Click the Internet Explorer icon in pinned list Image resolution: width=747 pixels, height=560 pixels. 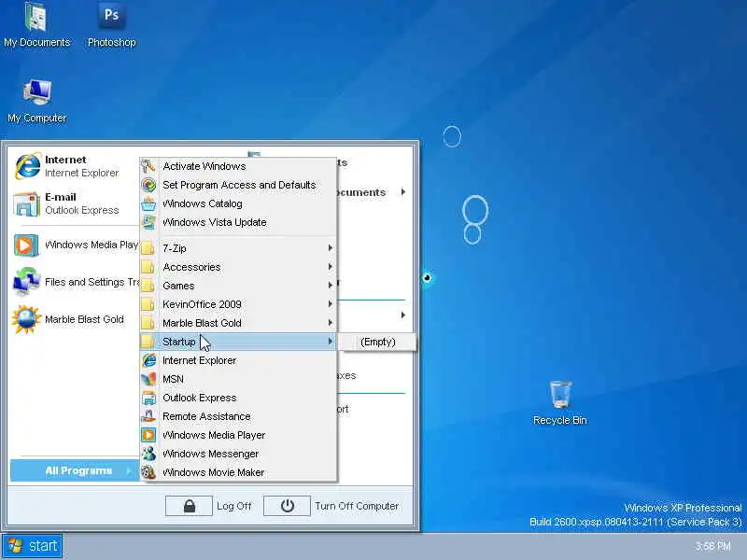click(x=27, y=166)
